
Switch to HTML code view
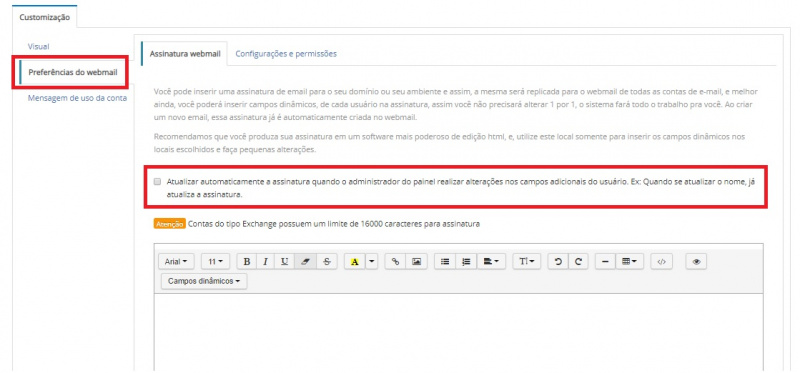click(x=661, y=261)
